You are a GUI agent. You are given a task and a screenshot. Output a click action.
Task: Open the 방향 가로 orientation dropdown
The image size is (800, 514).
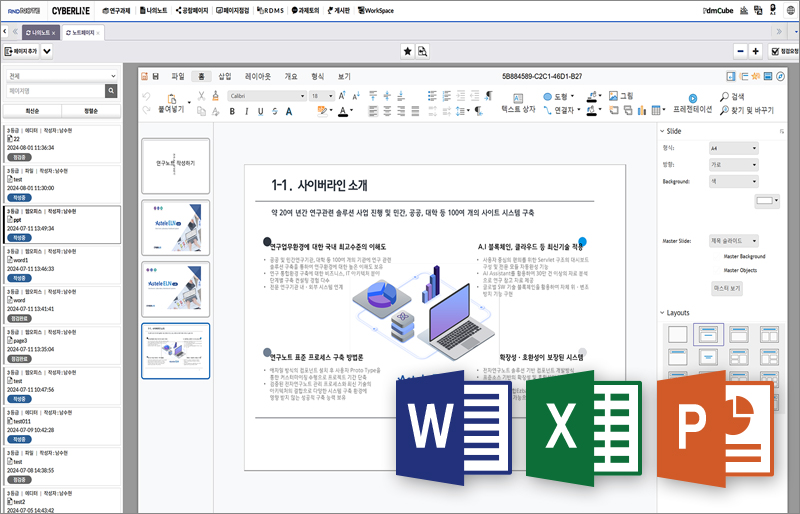[x=734, y=164]
